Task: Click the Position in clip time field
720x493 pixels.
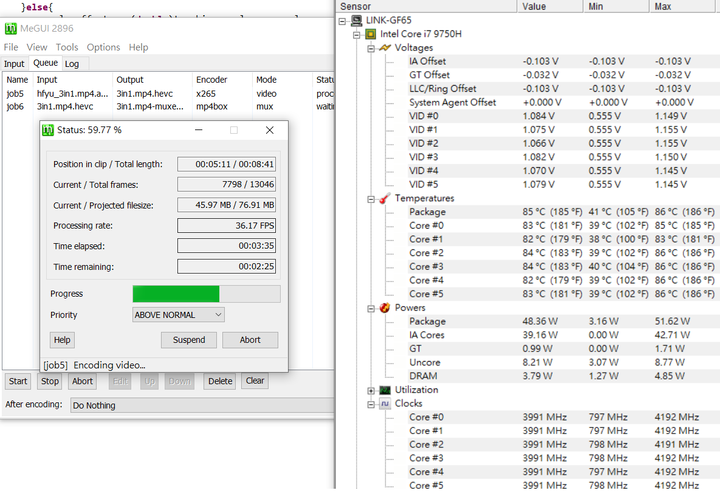Action: click(227, 164)
